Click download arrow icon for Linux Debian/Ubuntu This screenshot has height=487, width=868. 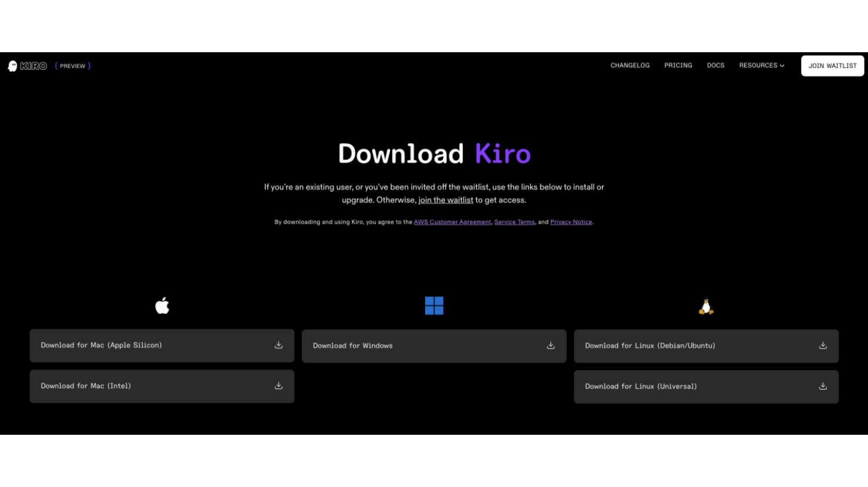pyautogui.click(x=822, y=346)
